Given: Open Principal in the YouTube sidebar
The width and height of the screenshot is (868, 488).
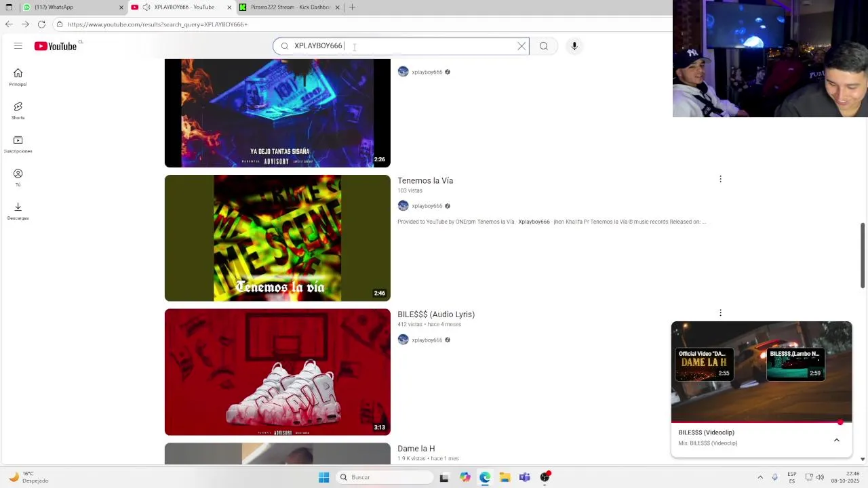Looking at the screenshot, I should (18, 77).
